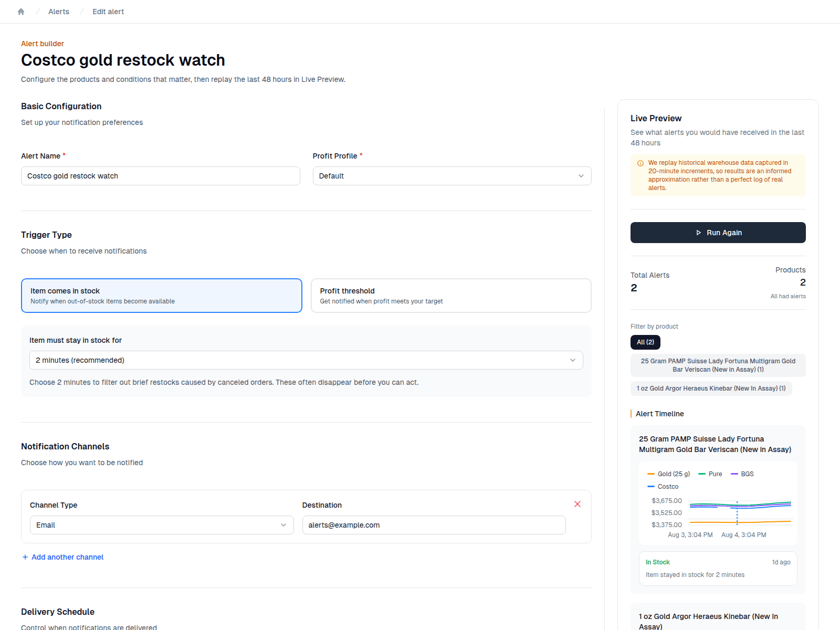Click the Alert Timeline heading
This screenshot has width=840, height=630.
coord(660,414)
